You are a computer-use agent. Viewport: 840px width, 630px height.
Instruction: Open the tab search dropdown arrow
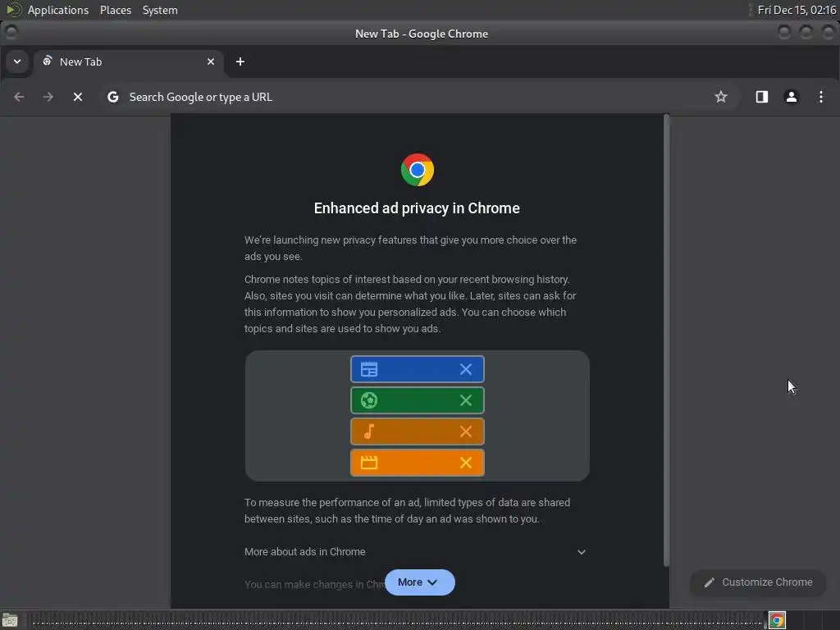click(17, 62)
